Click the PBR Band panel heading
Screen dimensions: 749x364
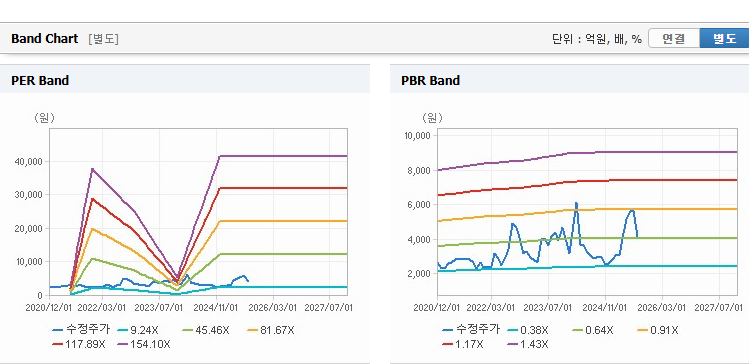pyautogui.click(x=430, y=80)
